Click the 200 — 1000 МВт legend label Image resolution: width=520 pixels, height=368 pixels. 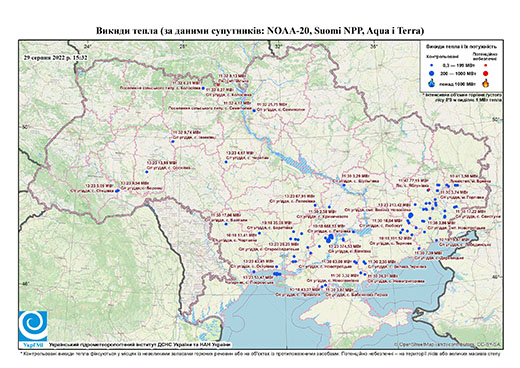[x=457, y=74]
